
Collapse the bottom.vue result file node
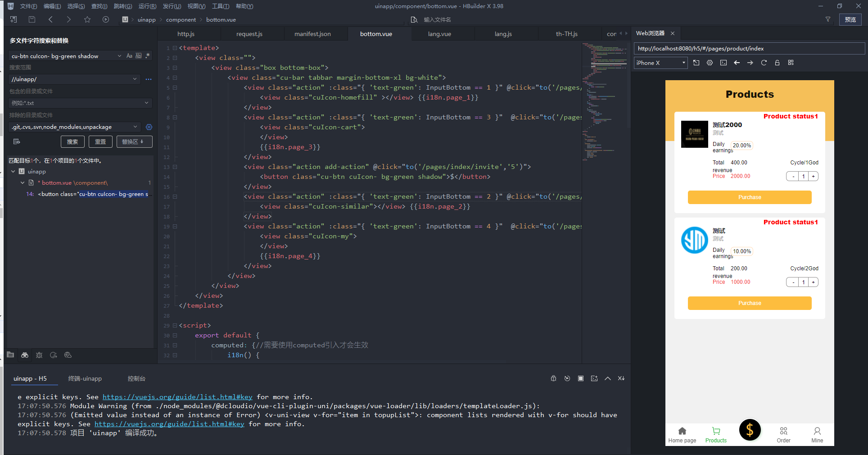point(23,183)
